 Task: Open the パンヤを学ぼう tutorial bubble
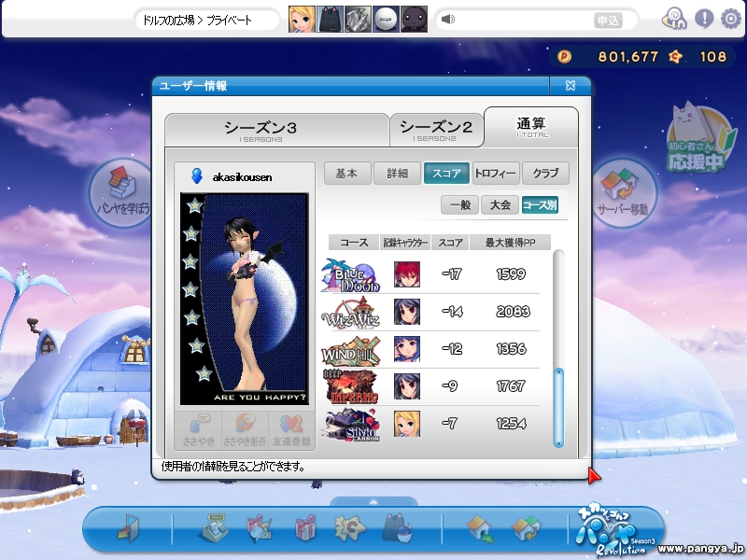pyautogui.click(x=121, y=193)
